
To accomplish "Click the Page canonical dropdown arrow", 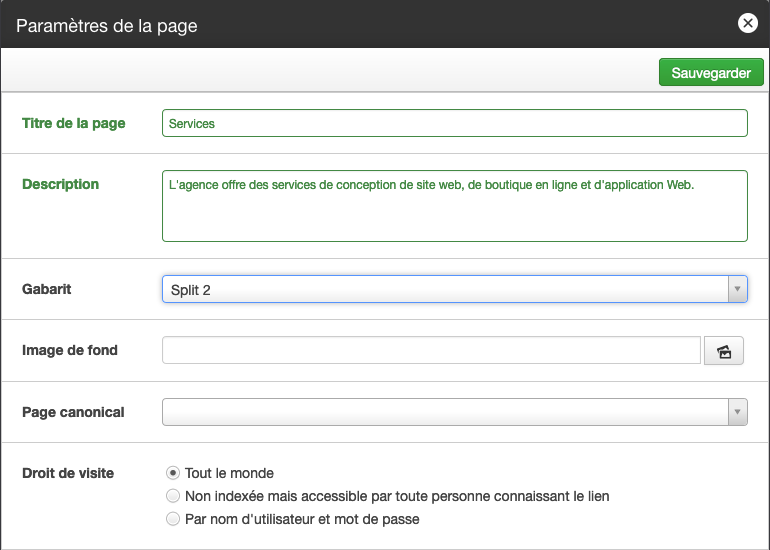I will 737,412.
